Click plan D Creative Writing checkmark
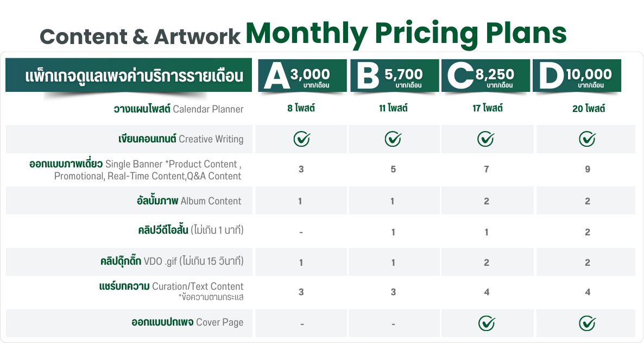This screenshot has width=644, height=343. tap(588, 139)
